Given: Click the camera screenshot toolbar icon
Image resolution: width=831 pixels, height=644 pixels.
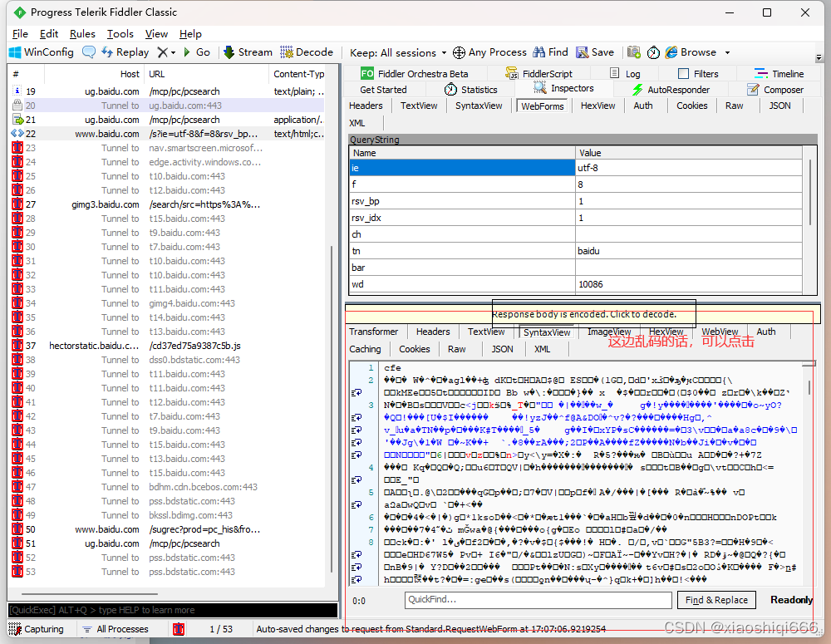Looking at the screenshot, I should [634, 52].
